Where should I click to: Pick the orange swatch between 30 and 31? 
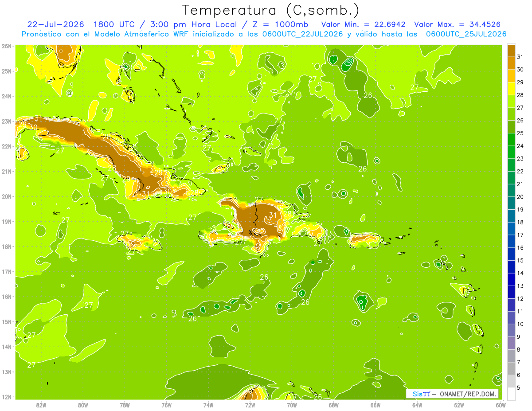tap(511, 63)
